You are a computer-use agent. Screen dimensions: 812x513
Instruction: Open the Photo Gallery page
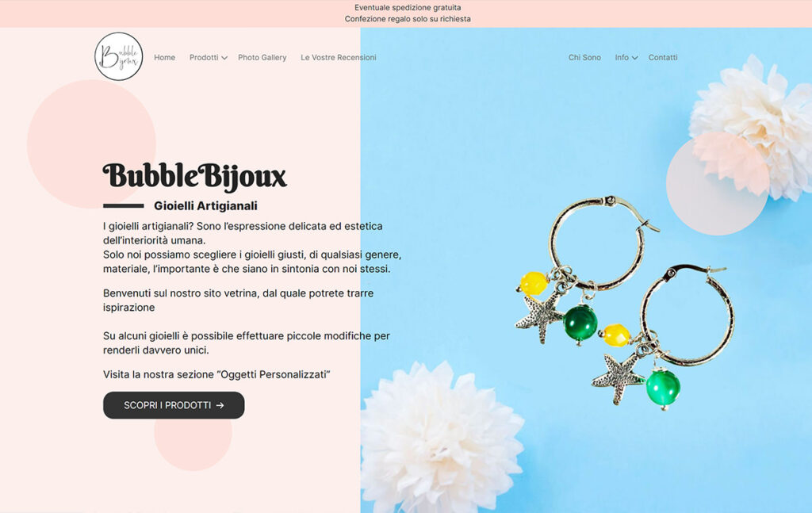pyautogui.click(x=262, y=57)
